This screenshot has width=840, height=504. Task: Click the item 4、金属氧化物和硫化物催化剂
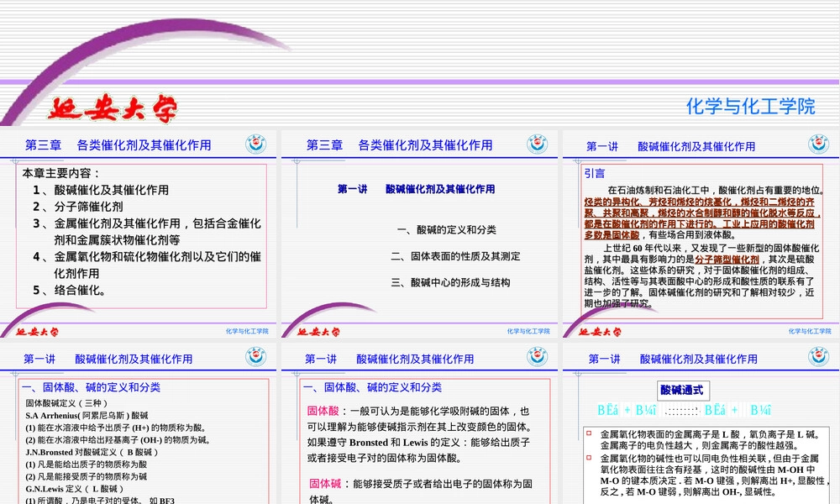(147, 265)
